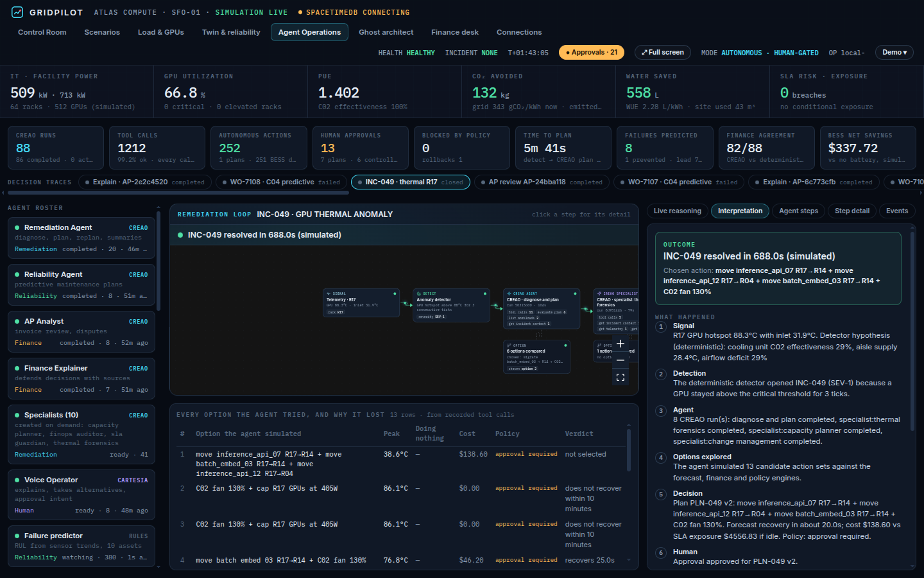Image resolution: width=924 pixels, height=578 pixels.
Task: Click the Approvals 21 button
Action: pos(591,53)
